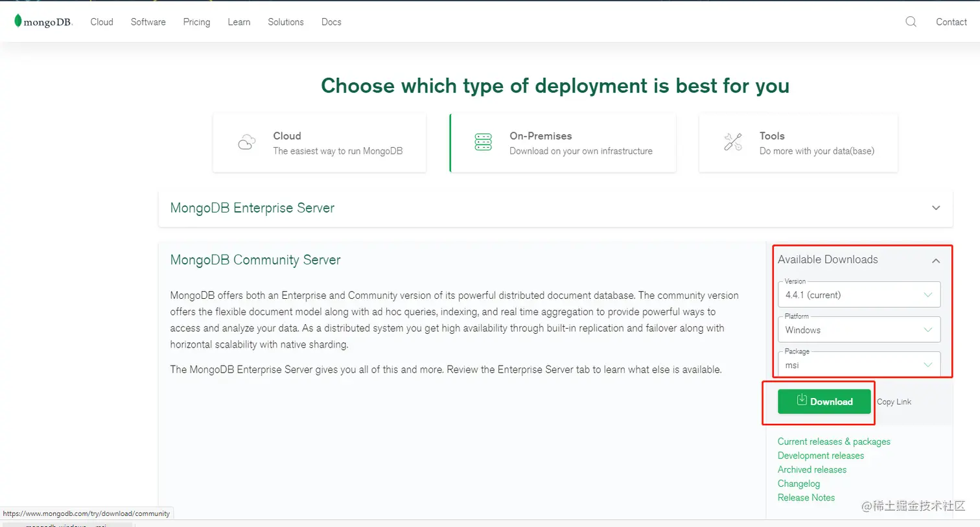The width and height of the screenshot is (980, 527).
Task: Select the Cloud deployment card
Action: point(320,143)
